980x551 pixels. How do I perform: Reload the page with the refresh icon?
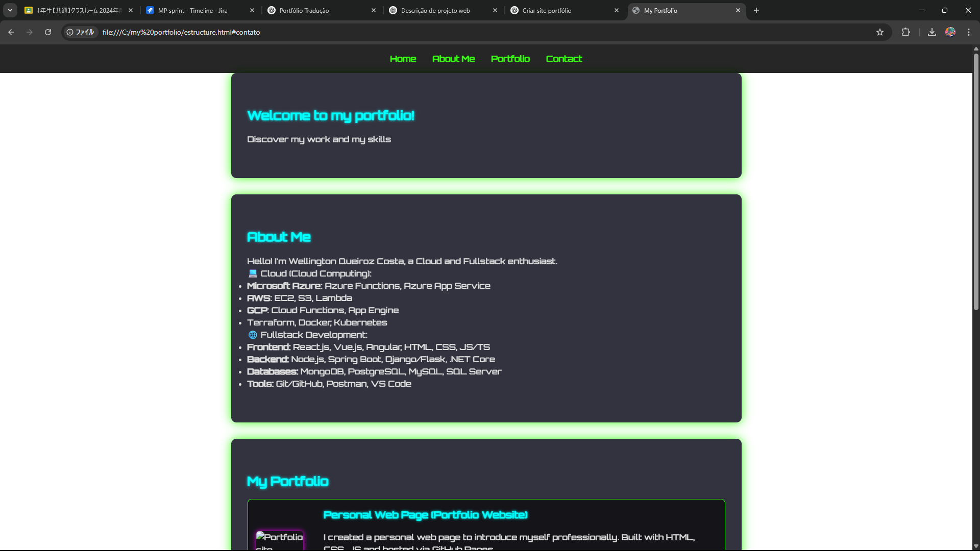[x=48, y=32]
